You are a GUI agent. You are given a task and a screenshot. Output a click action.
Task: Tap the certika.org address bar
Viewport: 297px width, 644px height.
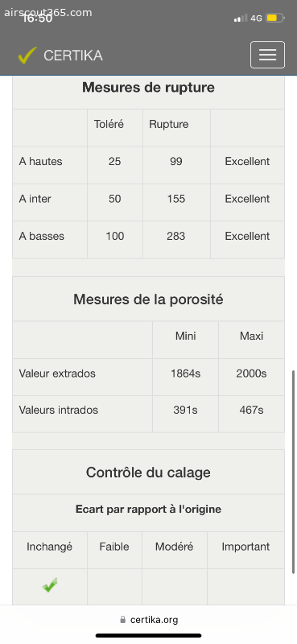point(149,619)
